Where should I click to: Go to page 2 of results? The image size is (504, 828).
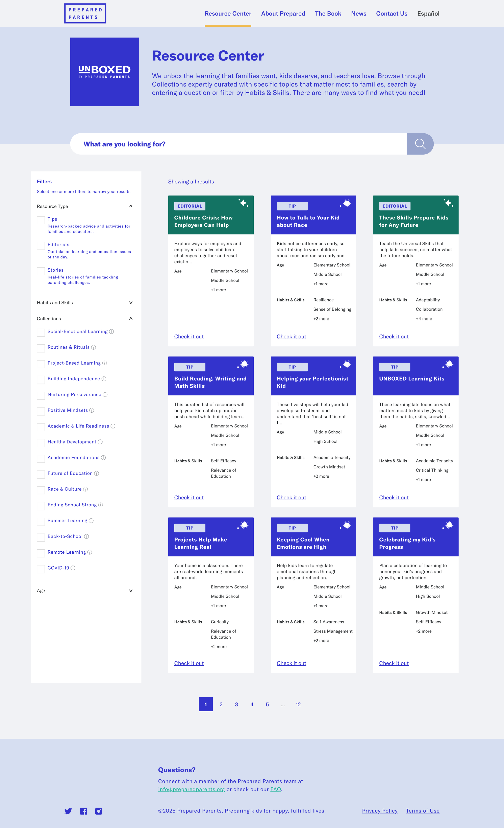point(221,705)
